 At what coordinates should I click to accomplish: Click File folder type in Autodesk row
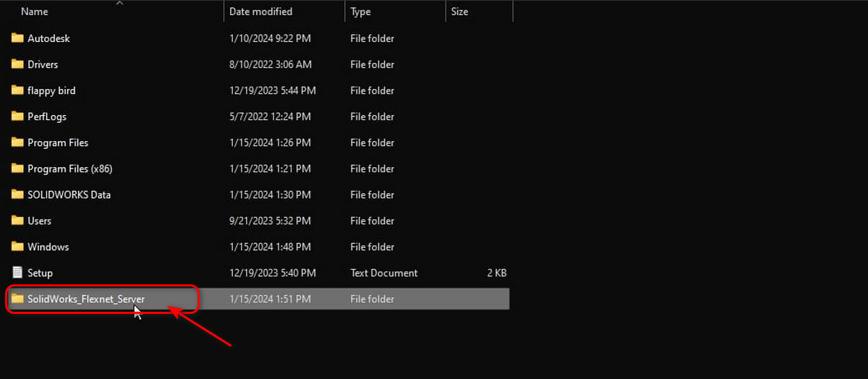(372, 38)
